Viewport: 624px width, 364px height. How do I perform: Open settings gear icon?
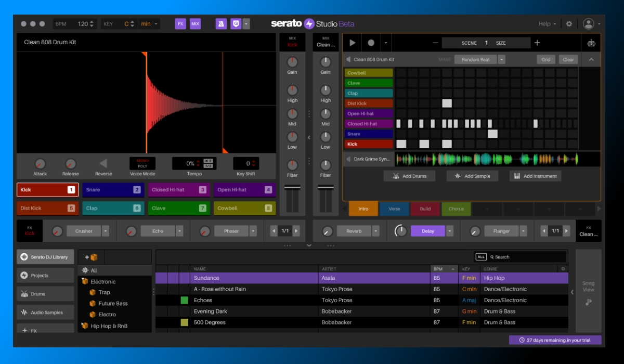click(x=569, y=24)
